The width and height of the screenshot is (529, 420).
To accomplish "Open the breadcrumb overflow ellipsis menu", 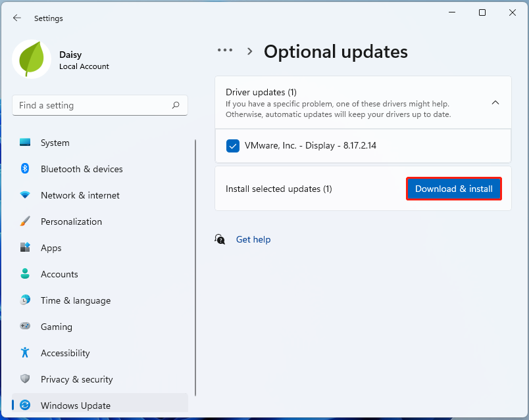I will pyautogui.click(x=225, y=50).
